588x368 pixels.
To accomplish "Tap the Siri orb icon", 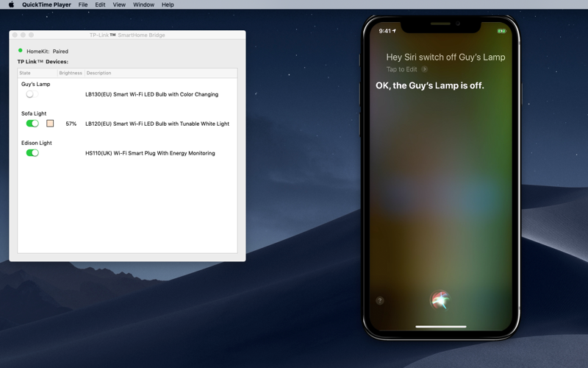I will click(440, 300).
